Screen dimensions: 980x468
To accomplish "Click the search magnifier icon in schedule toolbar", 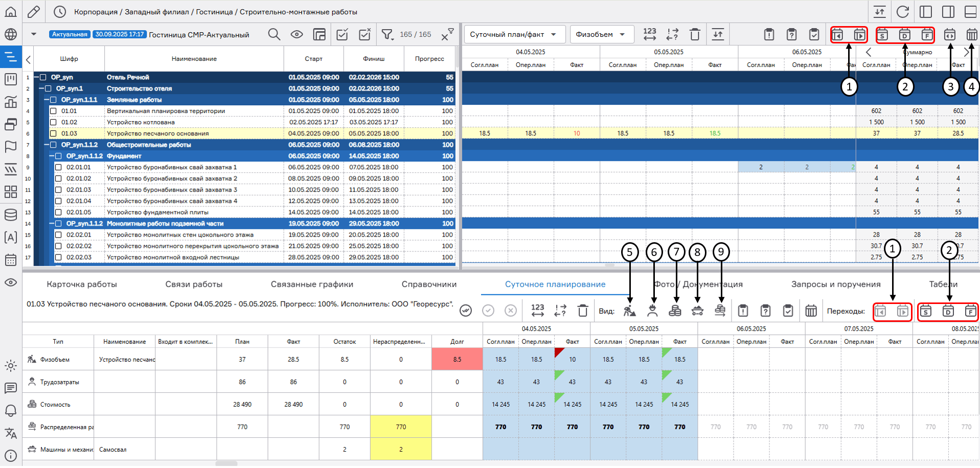I will tap(274, 34).
